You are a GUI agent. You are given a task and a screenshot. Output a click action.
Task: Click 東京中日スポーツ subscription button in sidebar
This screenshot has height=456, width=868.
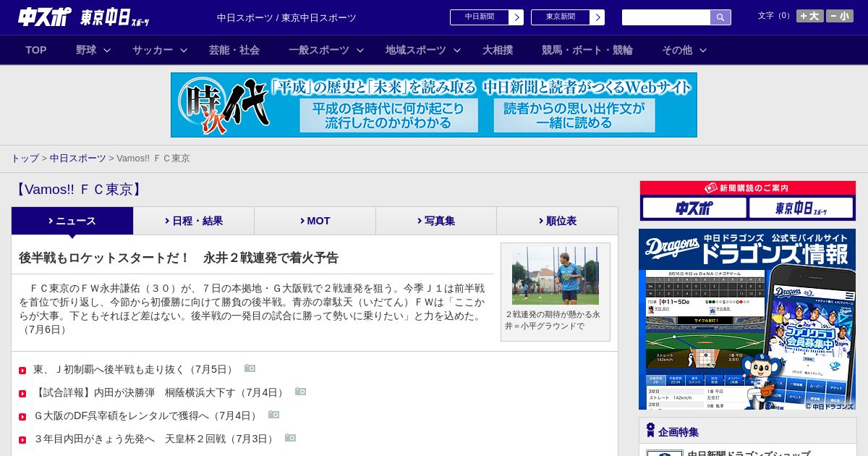pos(801,208)
